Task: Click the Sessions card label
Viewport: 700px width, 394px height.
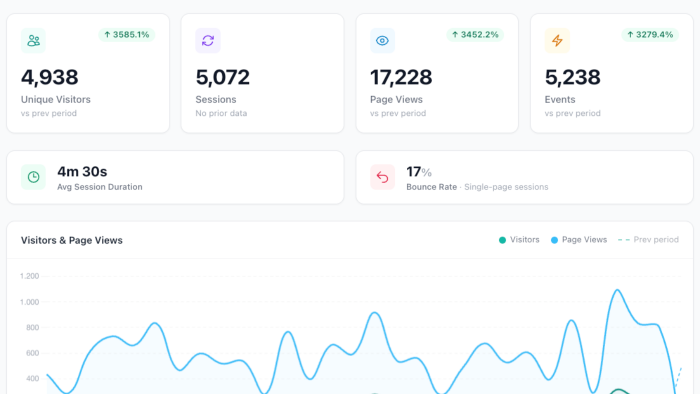Action: click(x=216, y=100)
